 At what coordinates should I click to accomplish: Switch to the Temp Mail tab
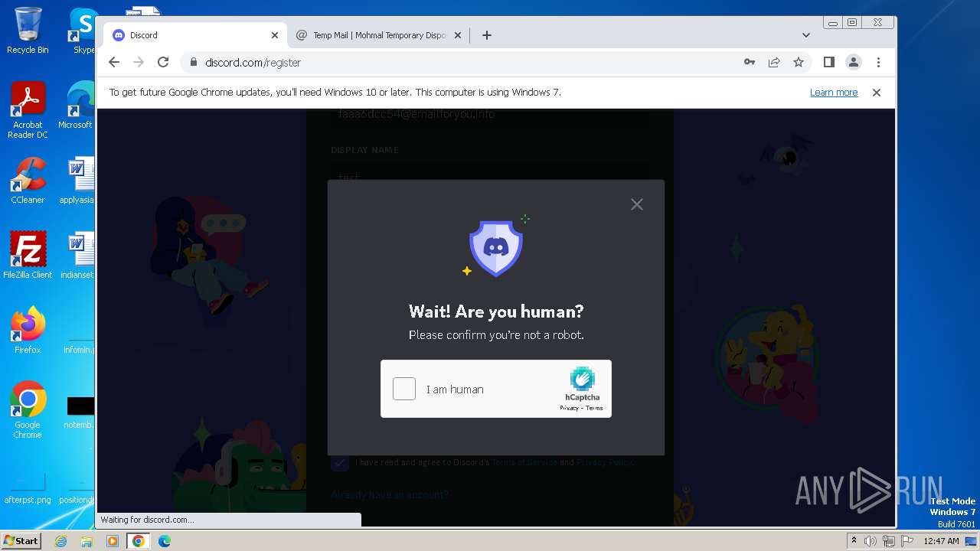tap(380, 35)
